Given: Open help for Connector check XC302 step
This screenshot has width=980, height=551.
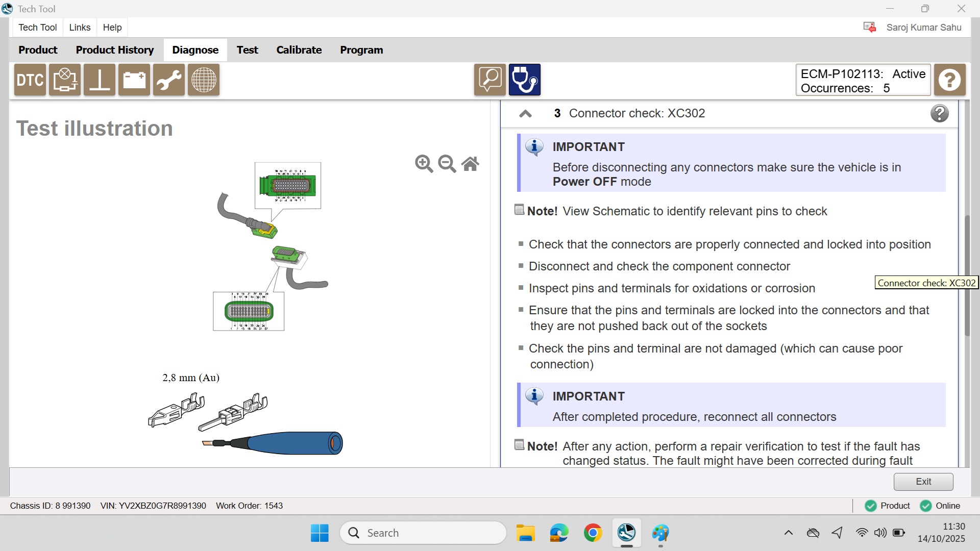Looking at the screenshot, I should (x=939, y=113).
